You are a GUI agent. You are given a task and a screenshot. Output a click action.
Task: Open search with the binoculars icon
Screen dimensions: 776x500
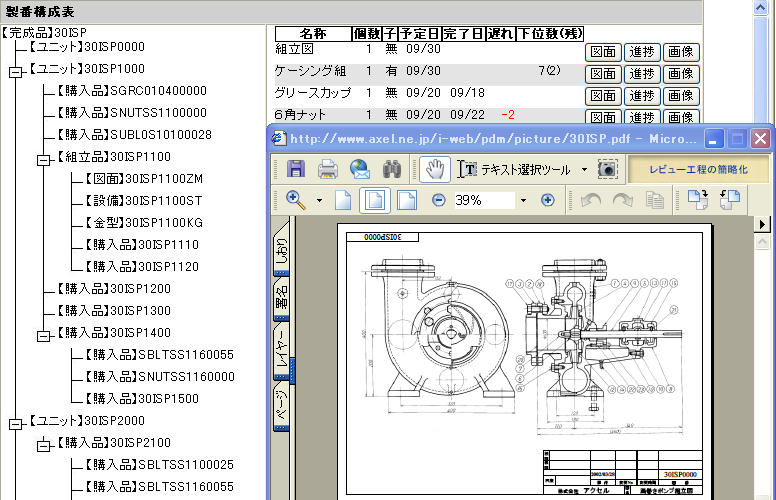point(392,169)
